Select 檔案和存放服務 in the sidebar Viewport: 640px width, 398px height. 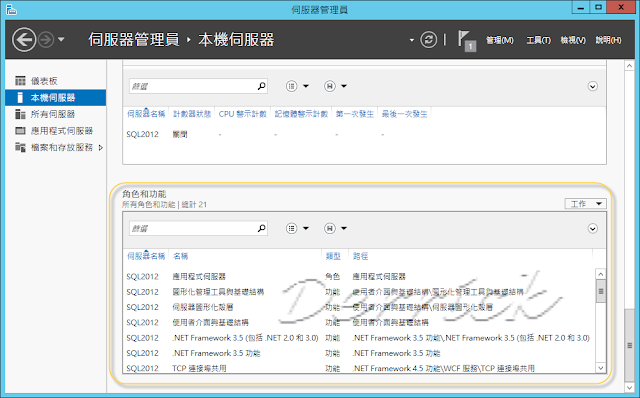click(x=56, y=147)
